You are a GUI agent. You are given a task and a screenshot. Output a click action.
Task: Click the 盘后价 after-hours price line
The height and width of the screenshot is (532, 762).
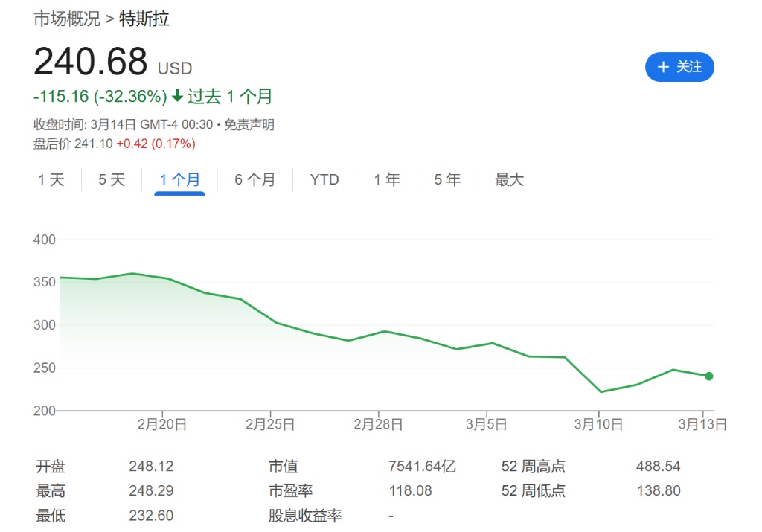(114, 144)
